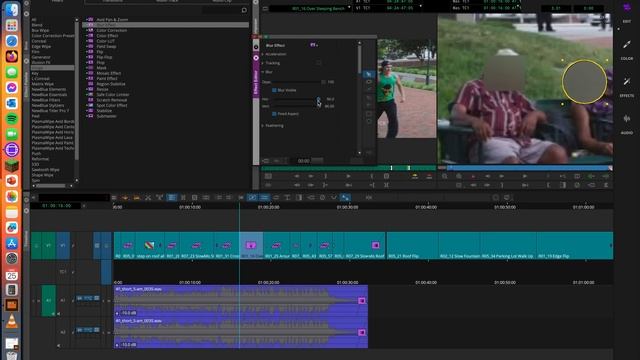Select the R01_19 Edge Flip clip
Image resolution: width=640 pixels, height=360 pixels.
click(574, 245)
